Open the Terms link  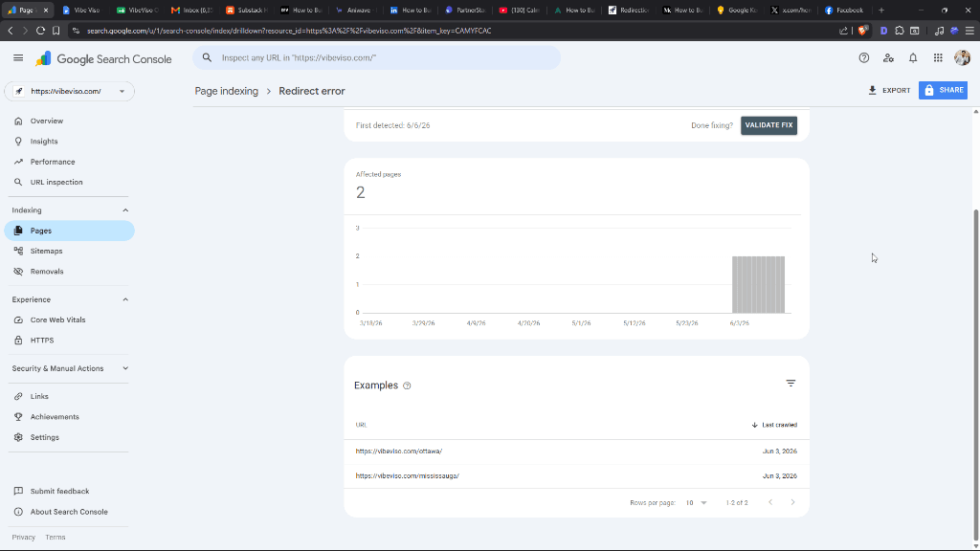55,538
